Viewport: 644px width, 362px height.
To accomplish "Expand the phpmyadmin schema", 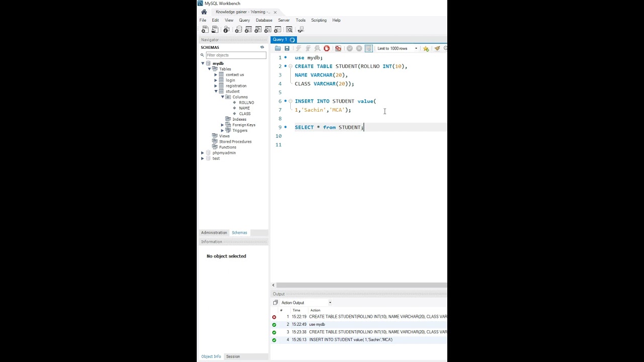I will pyautogui.click(x=203, y=153).
